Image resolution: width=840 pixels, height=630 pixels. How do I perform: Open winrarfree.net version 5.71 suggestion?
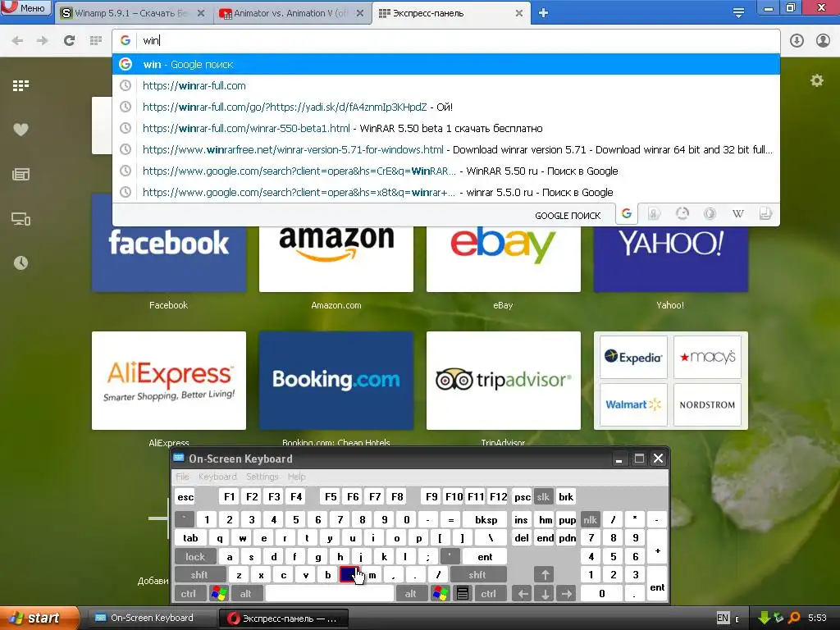click(445, 150)
